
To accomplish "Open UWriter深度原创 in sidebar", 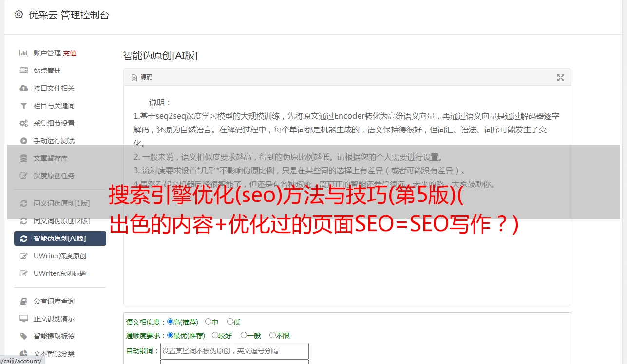I will click(60, 256).
